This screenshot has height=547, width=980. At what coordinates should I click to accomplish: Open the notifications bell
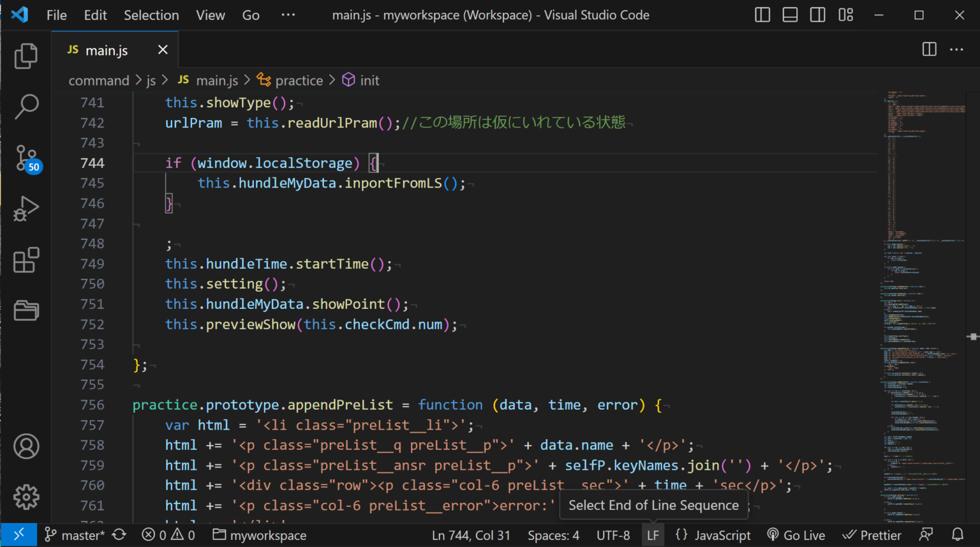(958, 535)
